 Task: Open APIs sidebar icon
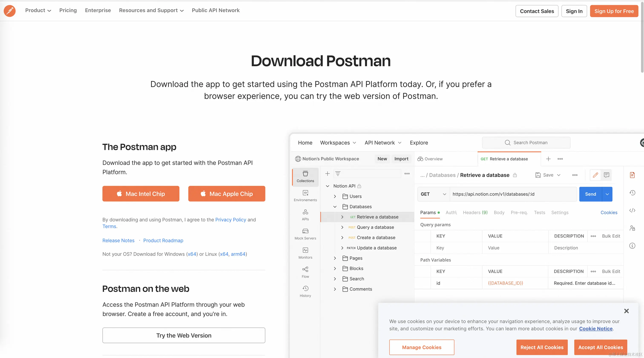pos(305,215)
